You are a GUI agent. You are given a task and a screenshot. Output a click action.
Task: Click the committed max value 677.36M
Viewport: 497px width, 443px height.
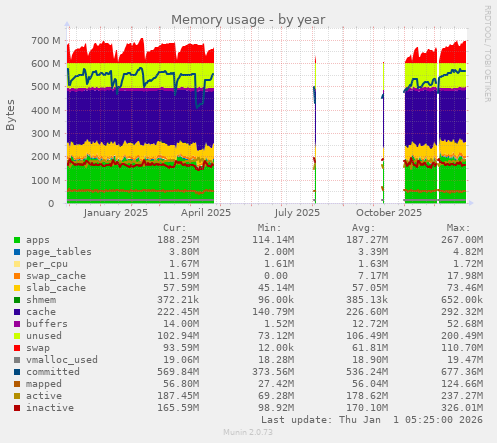click(x=462, y=372)
